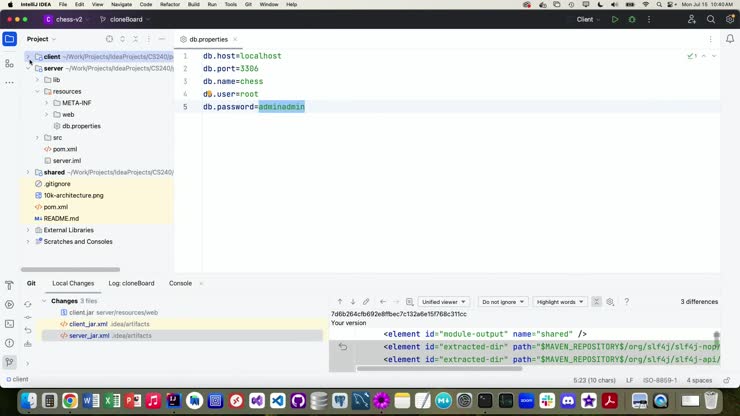The width and height of the screenshot is (740, 416).
Task: Toggle collapse unchanged fragments in diff
Action: 597,302
